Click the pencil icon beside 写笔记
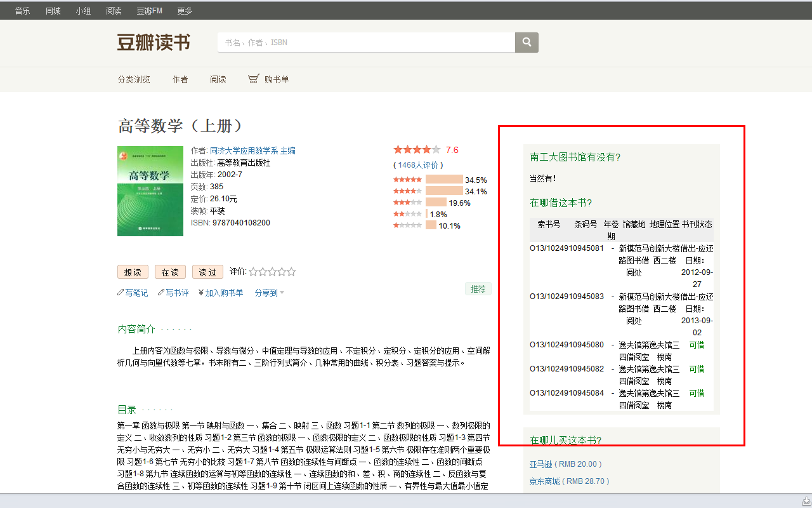This screenshot has width=812, height=508. coord(121,293)
